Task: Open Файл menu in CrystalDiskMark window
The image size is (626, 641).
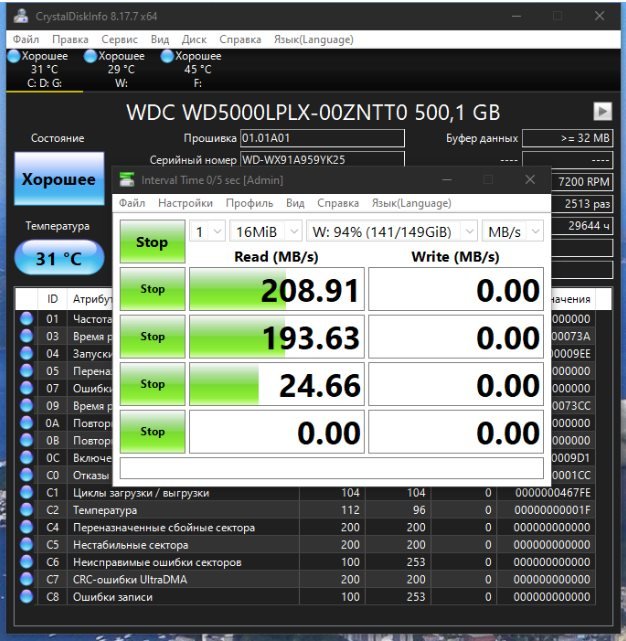Action: pyautogui.click(x=132, y=203)
